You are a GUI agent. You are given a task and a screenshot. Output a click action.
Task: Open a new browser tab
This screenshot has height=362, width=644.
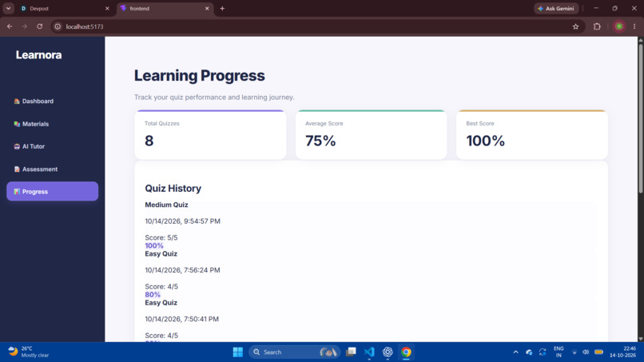tap(222, 8)
